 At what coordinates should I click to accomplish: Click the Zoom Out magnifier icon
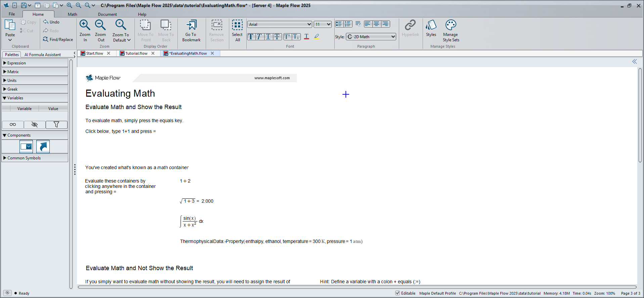(100, 25)
